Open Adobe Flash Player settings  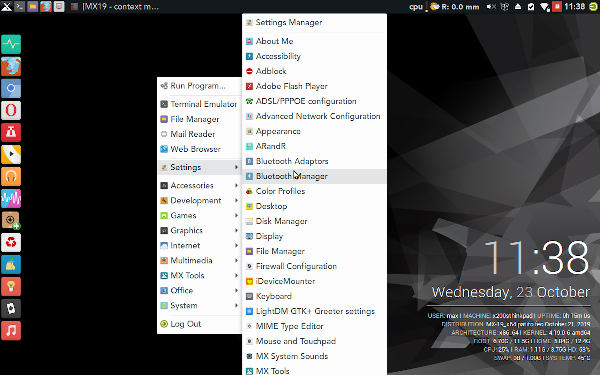pyautogui.click(x=314, y=86)
